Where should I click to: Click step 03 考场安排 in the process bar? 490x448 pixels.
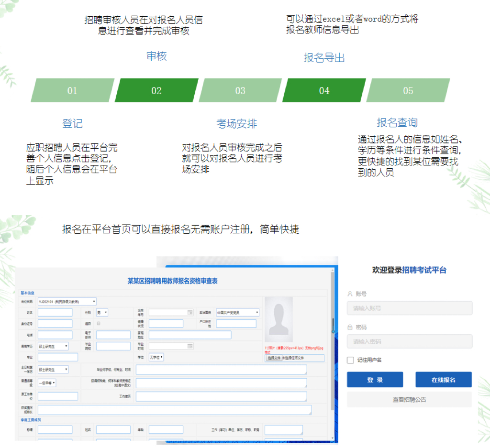240,91
